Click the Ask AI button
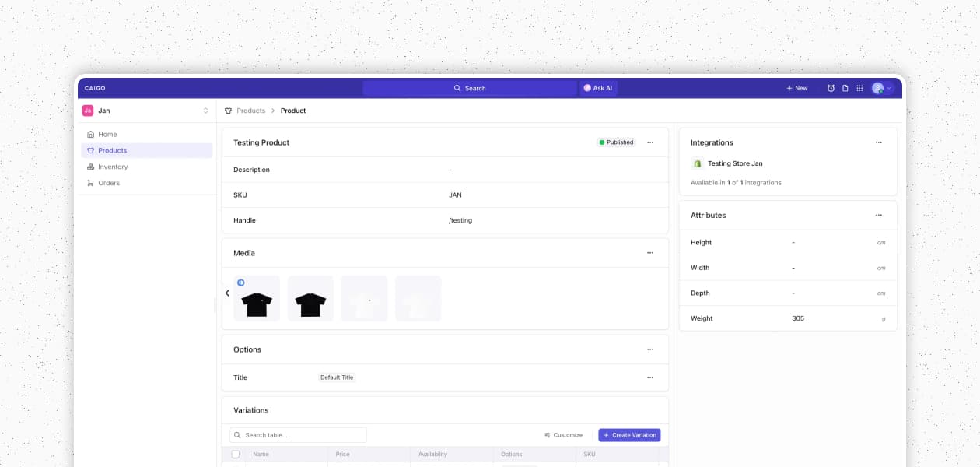This screenshot has width=980, height=467. (598, 88)
